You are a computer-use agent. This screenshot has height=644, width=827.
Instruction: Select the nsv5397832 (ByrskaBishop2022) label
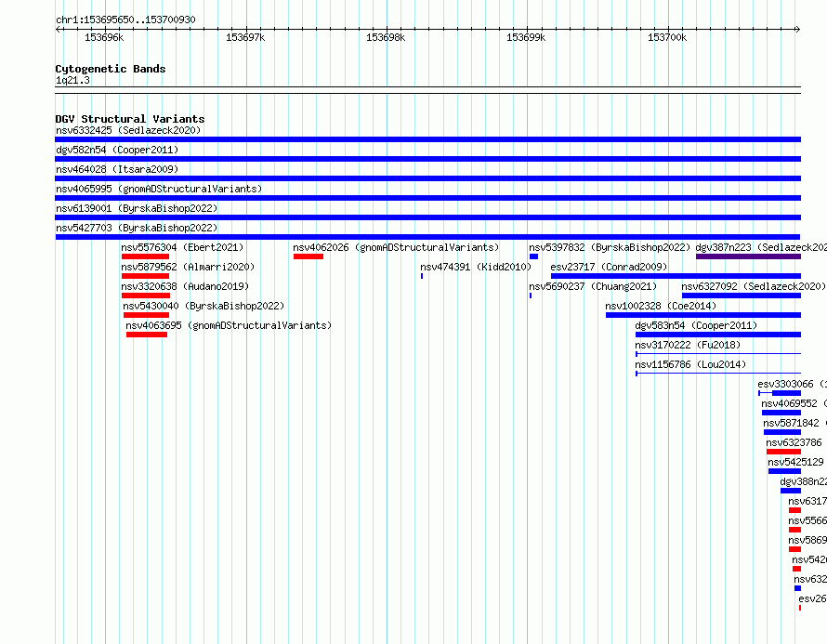click(x=610, y=247)
